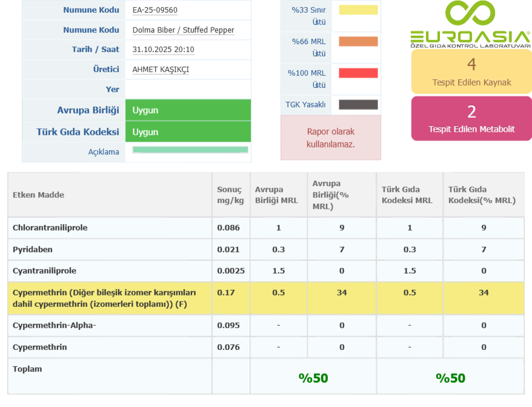Select the sample code EA-25-09560 field

[155, 10]
